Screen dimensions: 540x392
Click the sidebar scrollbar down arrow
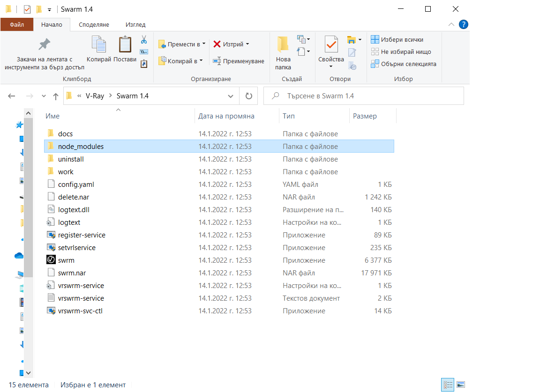(28, 373)
